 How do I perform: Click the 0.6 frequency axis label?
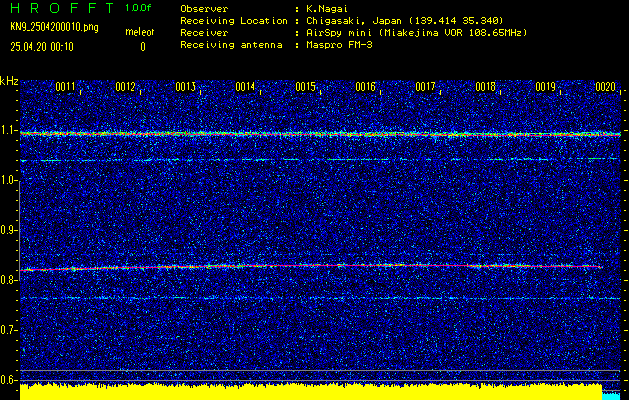[7, 380]
